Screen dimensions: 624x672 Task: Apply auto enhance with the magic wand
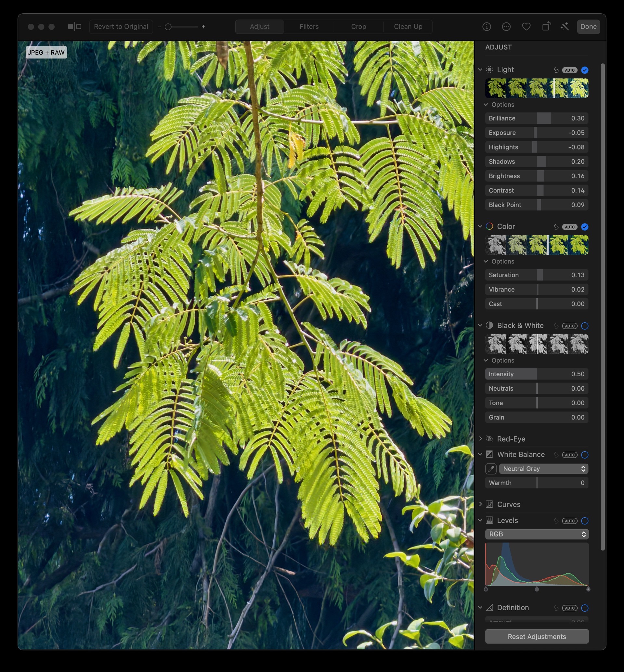click(565, 26)
